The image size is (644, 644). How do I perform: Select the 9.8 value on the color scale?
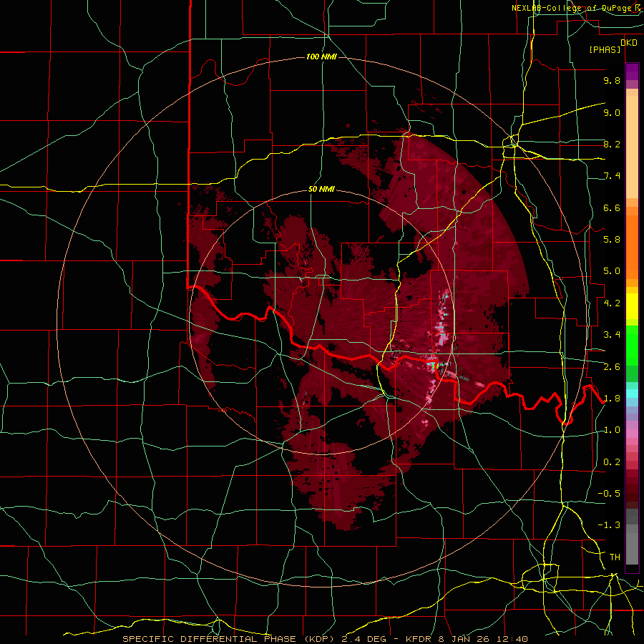(612, 81)
